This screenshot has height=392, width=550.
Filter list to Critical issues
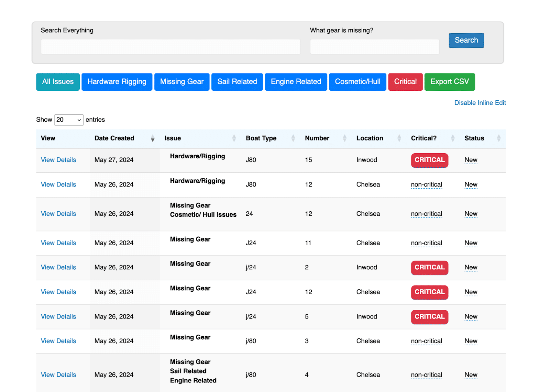tap(405, 82)
